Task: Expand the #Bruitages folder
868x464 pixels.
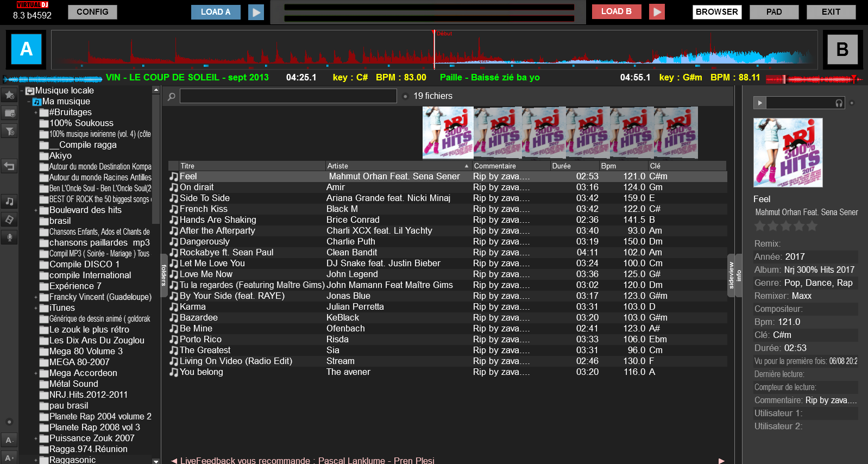Action: [36, 112]
